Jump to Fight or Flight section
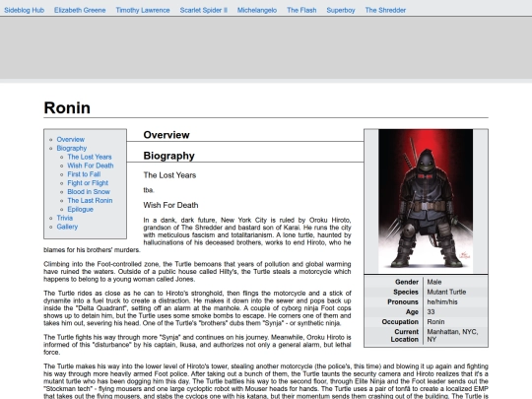 pos(88,183)
